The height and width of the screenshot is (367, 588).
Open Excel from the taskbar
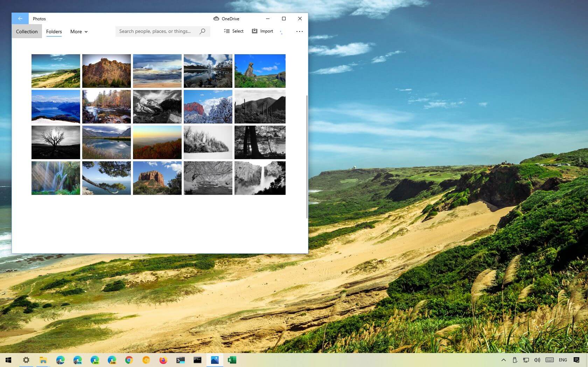232,360
